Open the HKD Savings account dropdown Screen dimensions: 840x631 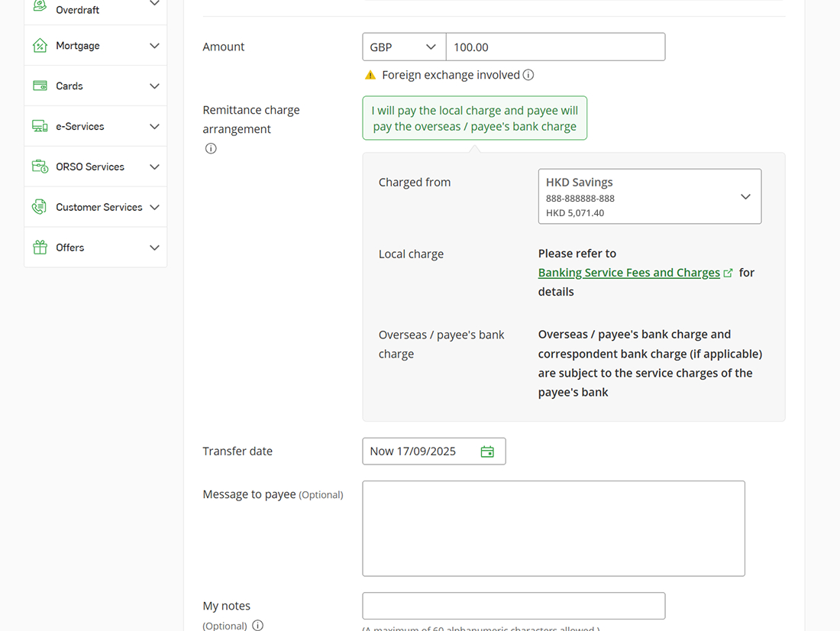click(x=650, y=196)
